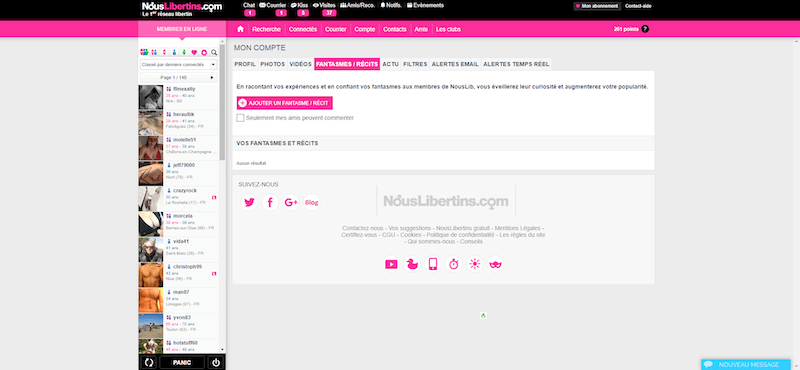Open the Politique de confidentialité link
This screenshot has height=370, width=800.
460,235
